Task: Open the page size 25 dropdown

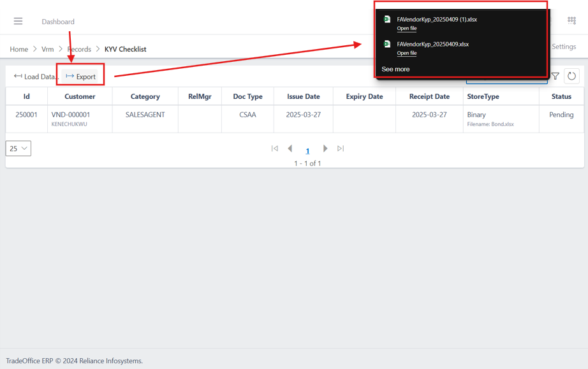Action: tap(18, 148)
